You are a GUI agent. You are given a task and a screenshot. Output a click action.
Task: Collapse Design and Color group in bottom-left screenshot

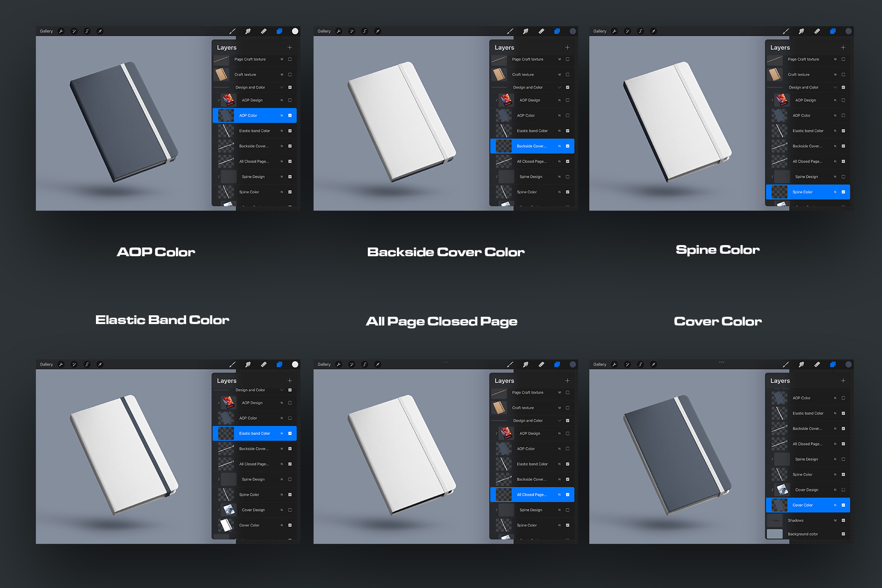pyautogui.click(x=282, y=390)
